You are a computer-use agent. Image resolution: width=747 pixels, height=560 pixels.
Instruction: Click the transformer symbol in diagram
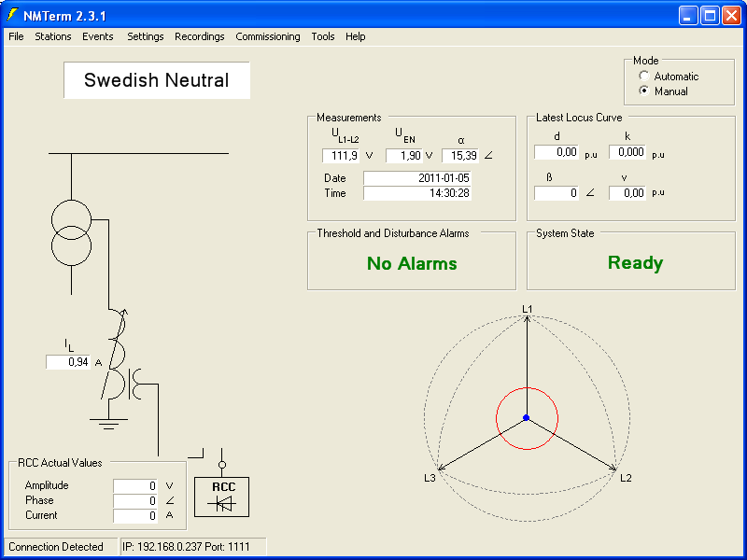coord(72,232)
